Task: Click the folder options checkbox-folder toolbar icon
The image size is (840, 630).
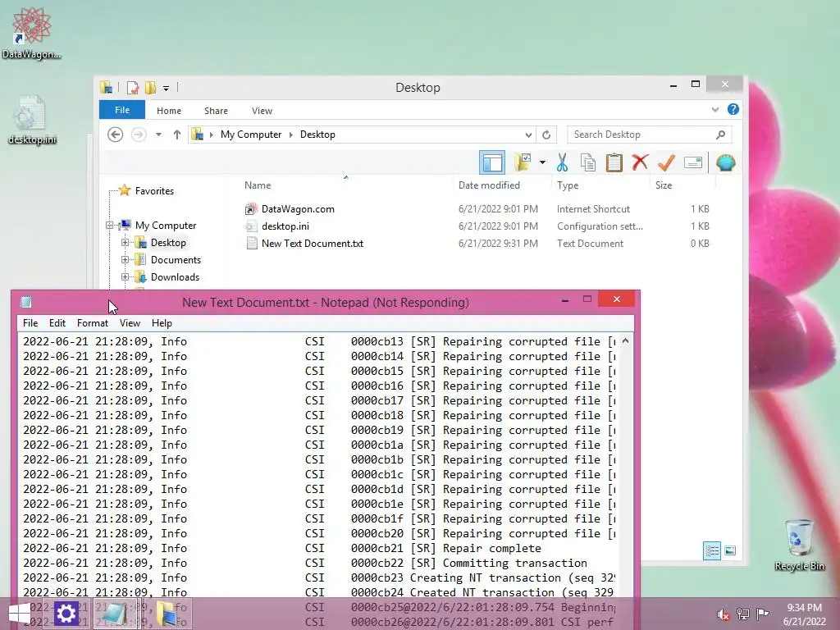Action: 523,162
